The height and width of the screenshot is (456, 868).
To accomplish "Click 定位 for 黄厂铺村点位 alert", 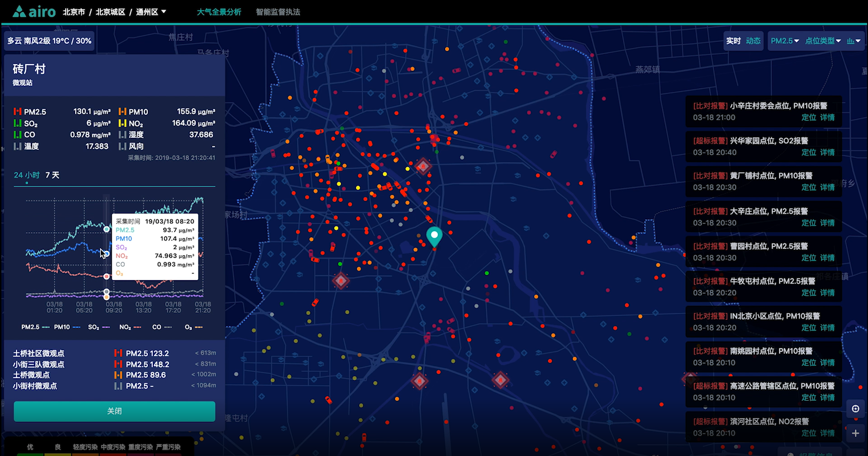I will [809, 187].
